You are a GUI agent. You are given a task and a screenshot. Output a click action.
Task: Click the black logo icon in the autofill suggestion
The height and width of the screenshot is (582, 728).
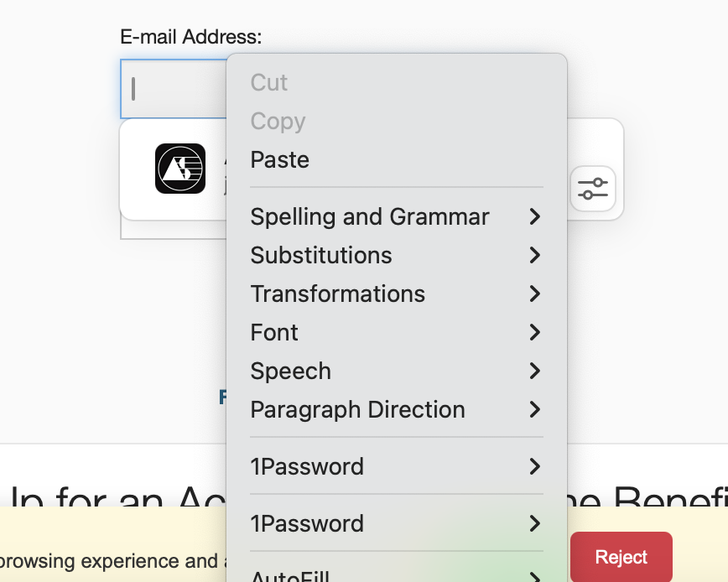(x=180, y=169)
